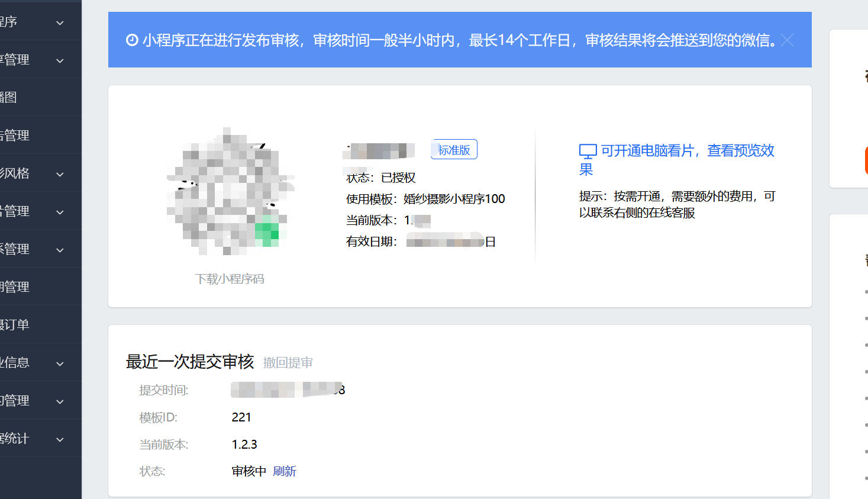Download the mini-program code via 下载小程序码
The width and height of the screenshot is (868, 499).
click(230, 279)
